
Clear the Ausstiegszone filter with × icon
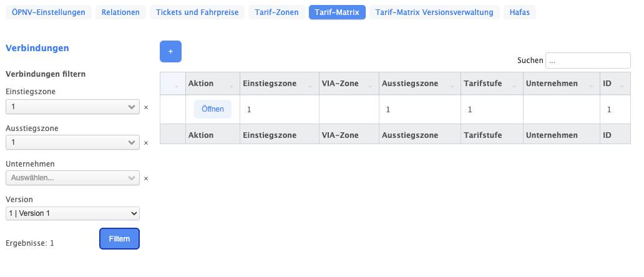(x=146, y=143)
